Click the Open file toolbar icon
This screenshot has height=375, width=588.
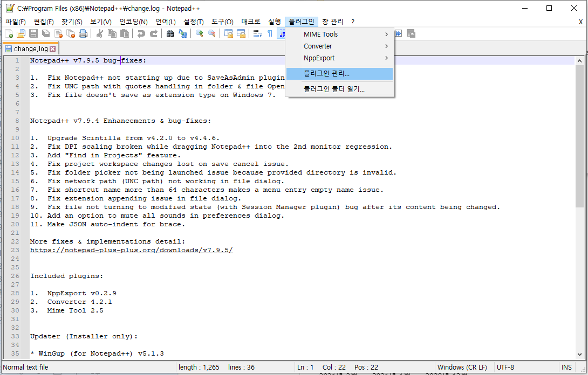(x=21, y=34)
